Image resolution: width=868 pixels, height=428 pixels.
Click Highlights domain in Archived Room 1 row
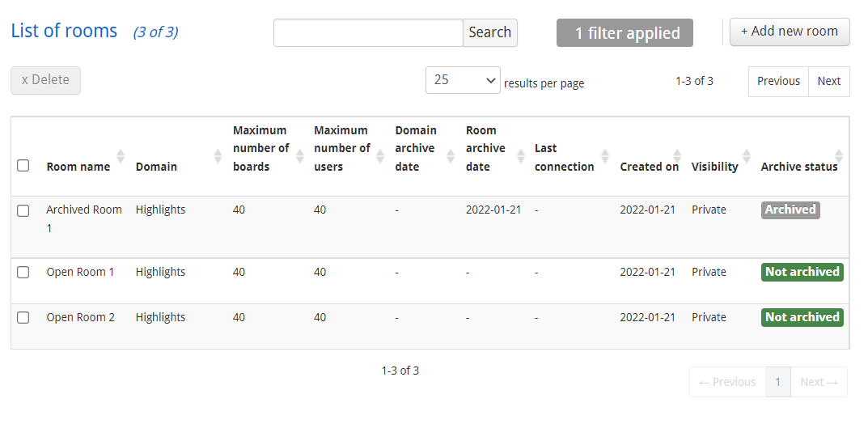point(160,210)
